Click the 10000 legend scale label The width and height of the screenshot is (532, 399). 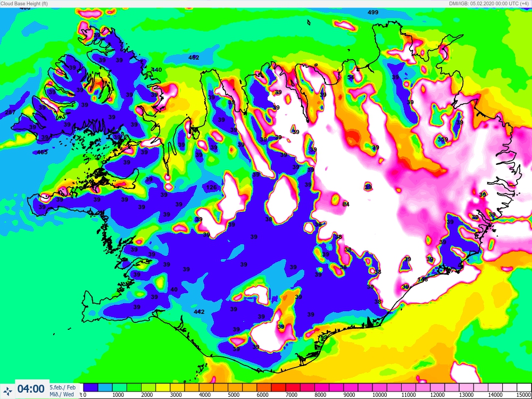click(379, 395)
